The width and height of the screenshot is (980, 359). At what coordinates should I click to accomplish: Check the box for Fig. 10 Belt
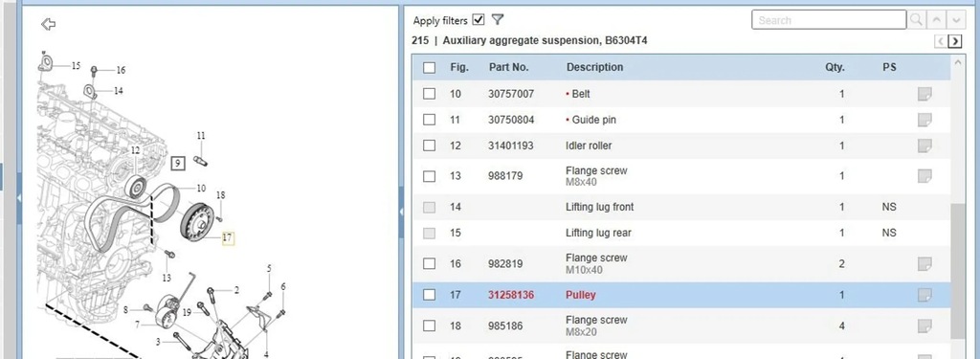click(x=430, y=94)
